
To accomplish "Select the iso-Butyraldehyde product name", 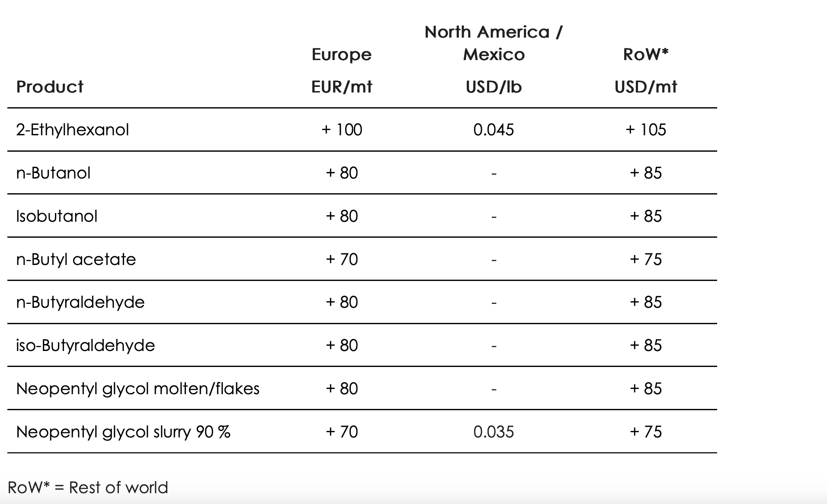I will tap(86, 345).
